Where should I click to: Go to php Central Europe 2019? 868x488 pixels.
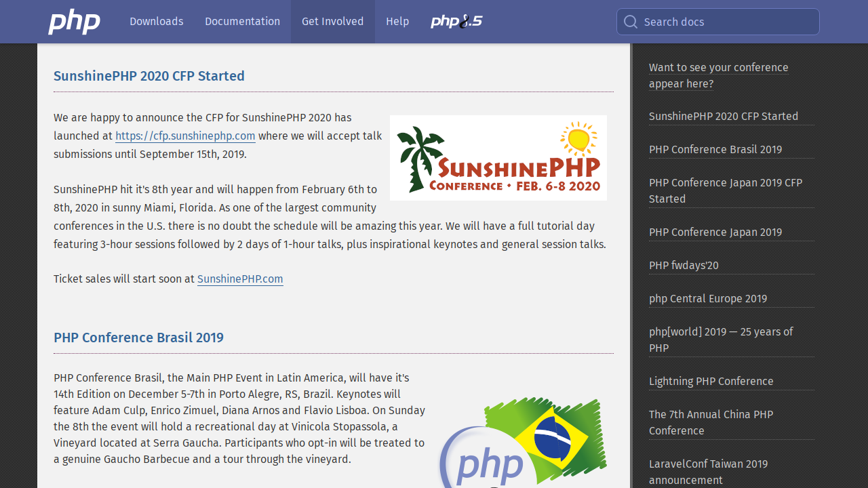point(708,298)
